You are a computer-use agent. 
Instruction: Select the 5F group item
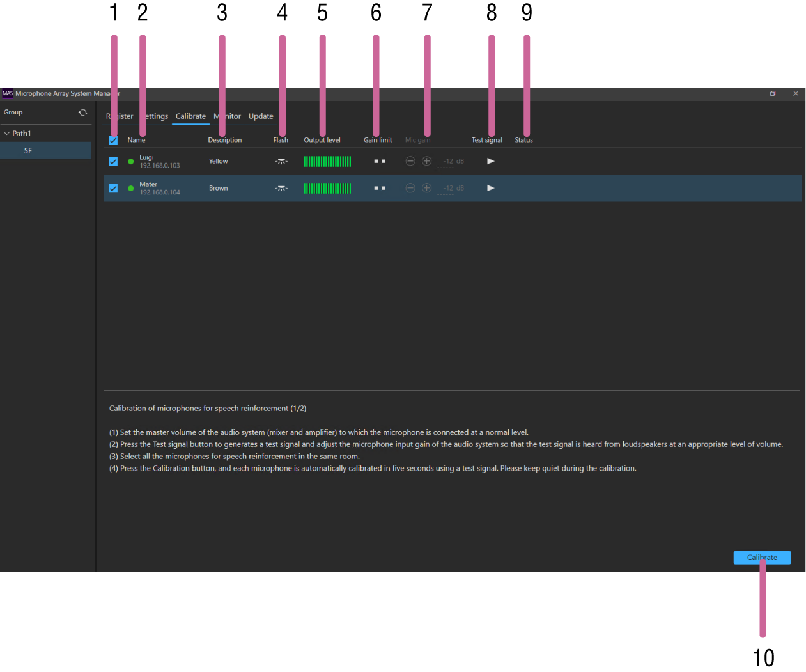click(28, 151)
